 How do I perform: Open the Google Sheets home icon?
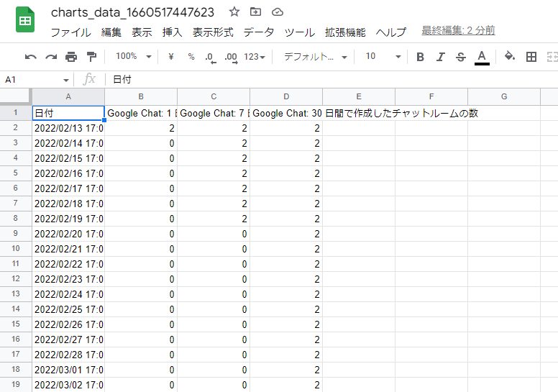click(x=25, y=19)
